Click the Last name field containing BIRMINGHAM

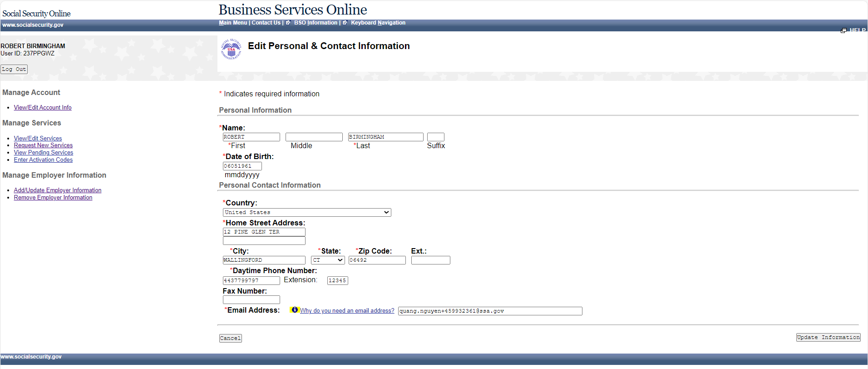click(385, 137)
